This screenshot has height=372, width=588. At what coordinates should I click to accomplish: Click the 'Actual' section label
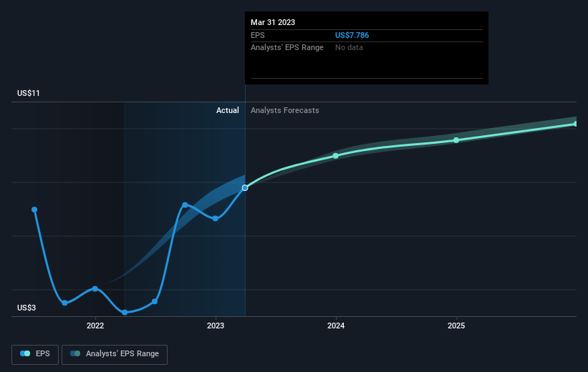227,110
